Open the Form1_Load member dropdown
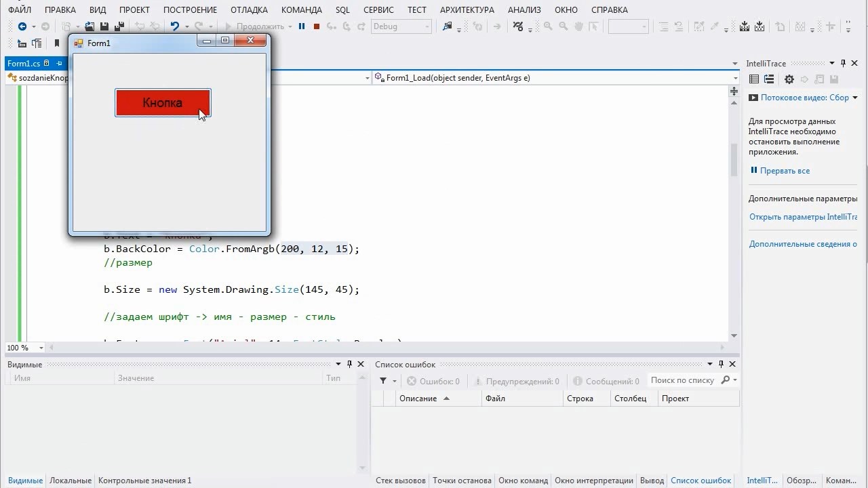 [734, 78]
